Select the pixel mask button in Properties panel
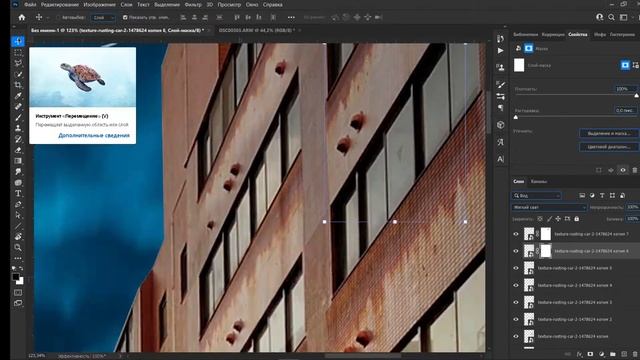The height and width of the screenshot is (360, 640). [625, 65]
